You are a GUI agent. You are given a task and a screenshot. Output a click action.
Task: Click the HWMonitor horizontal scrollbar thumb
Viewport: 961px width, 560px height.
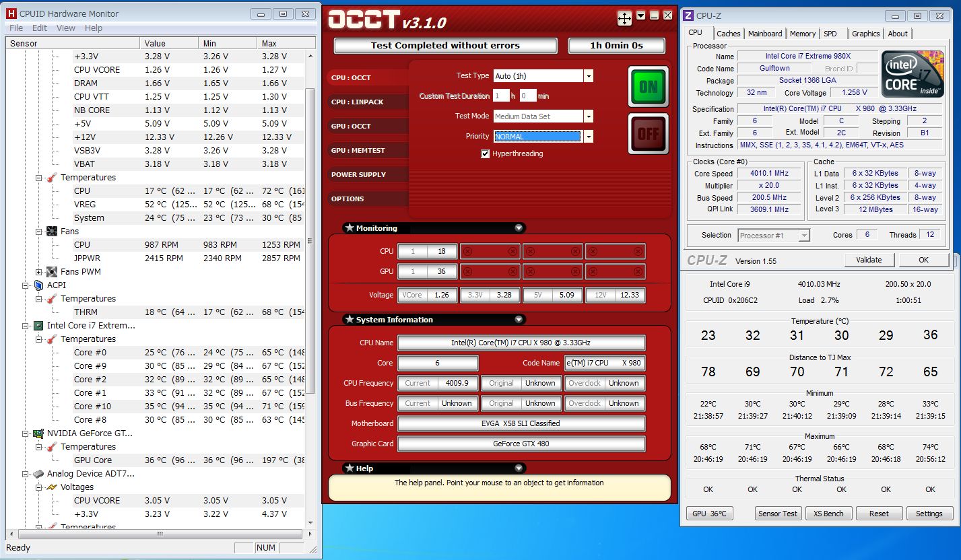pos(160,534)
